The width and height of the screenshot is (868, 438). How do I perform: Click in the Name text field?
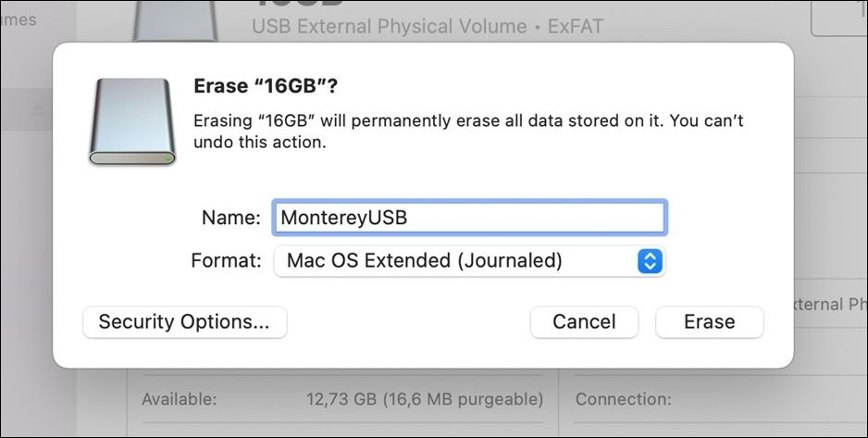coord(469,218)
